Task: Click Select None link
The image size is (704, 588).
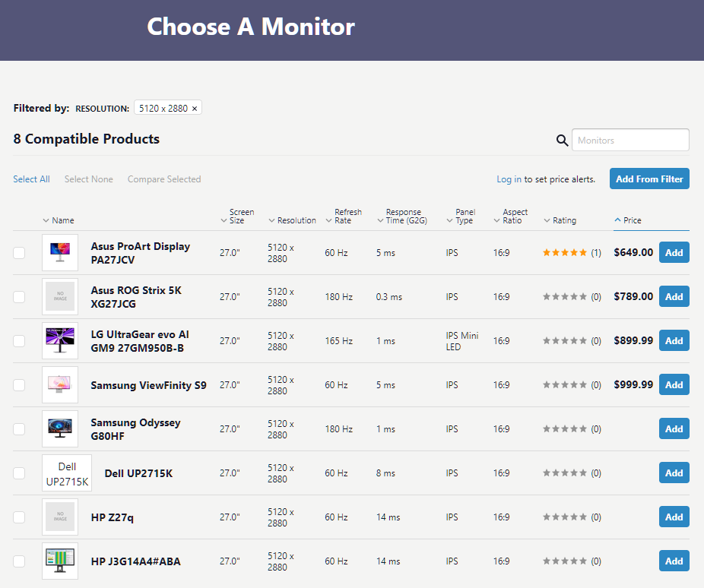Action: click(88, 179)
